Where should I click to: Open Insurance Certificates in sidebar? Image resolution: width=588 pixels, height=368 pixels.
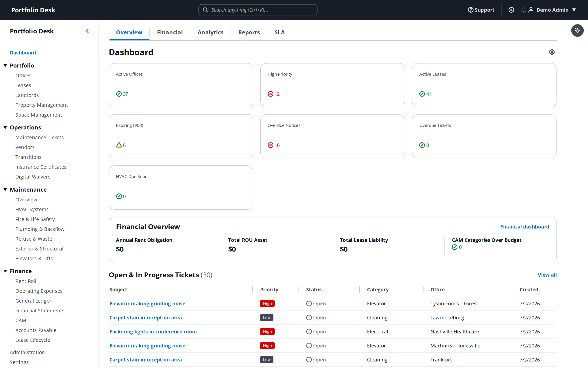(x=41, y=167)
